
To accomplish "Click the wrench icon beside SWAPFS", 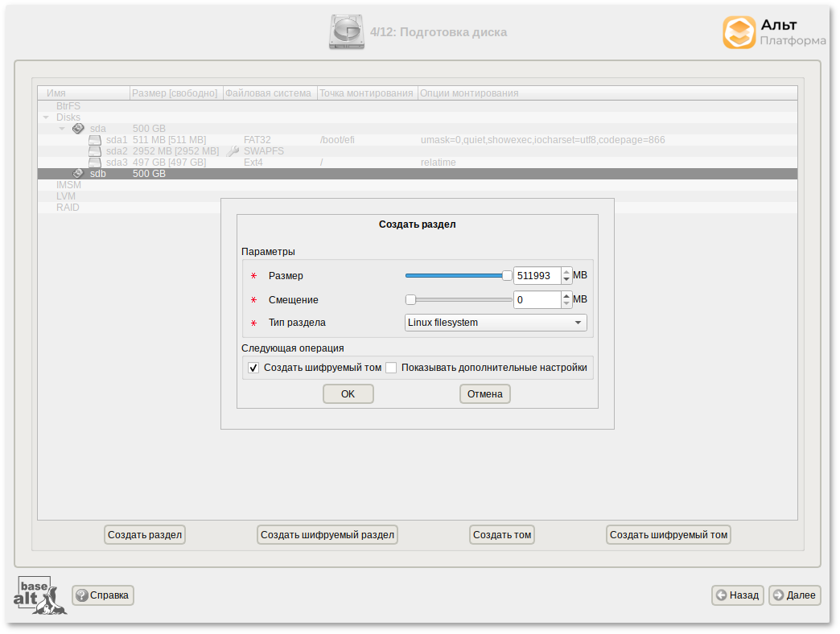I will click(233, 151).
